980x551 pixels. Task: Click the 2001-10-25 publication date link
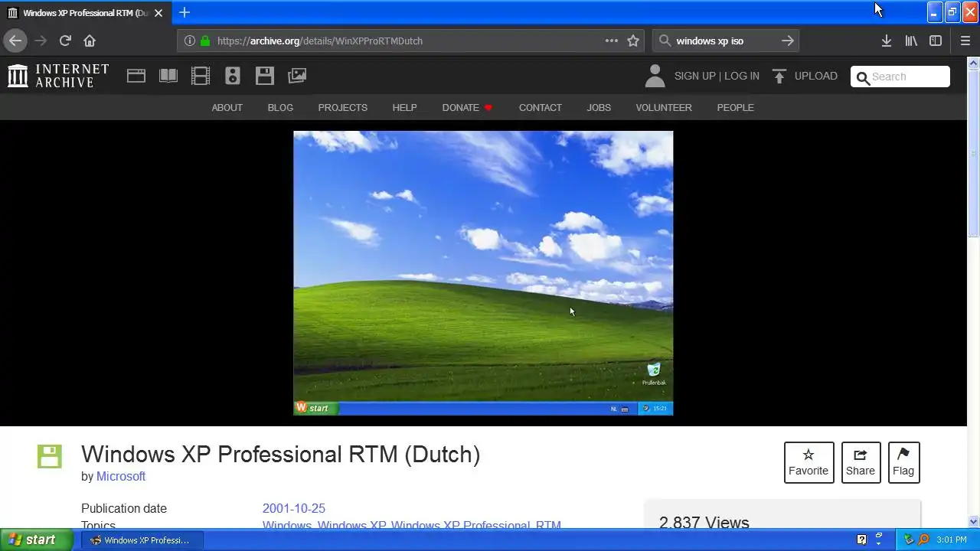coord(294,508)
